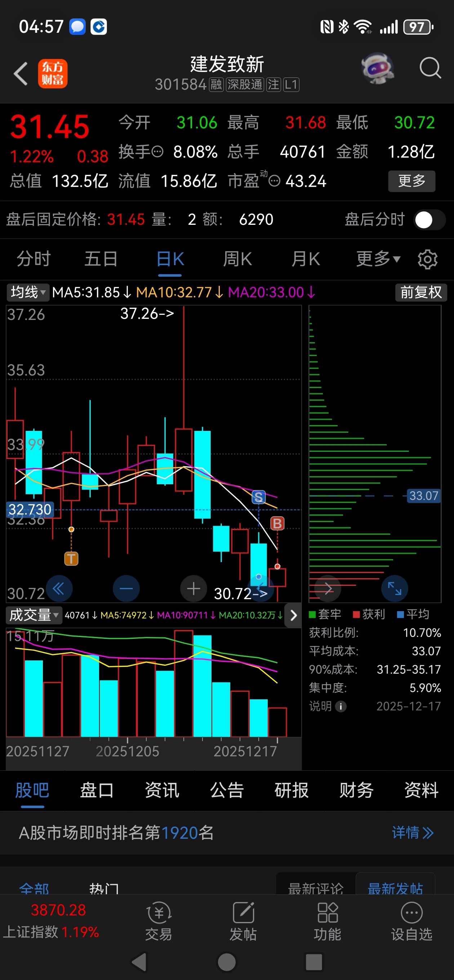Switch to 五日 chart tab

click(x=101, y=259)
